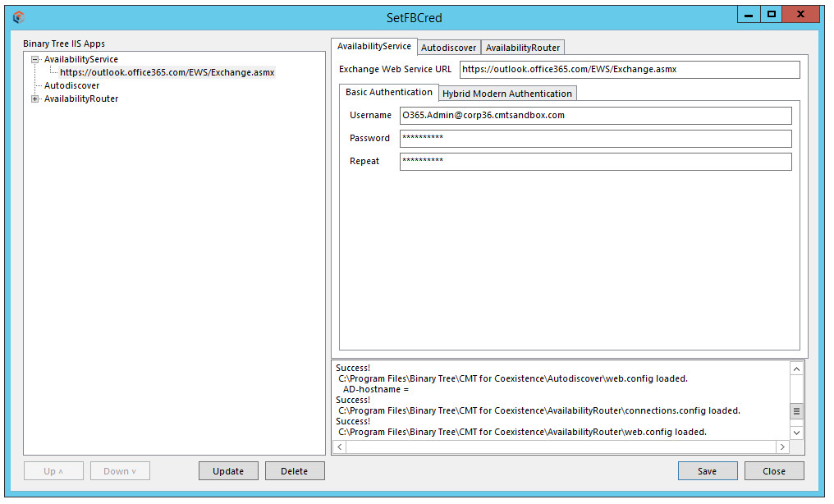Screen dimensions: 834x504
Task: Click the Autodiscover\web.config loaded log line
Action: click(513, 379)
